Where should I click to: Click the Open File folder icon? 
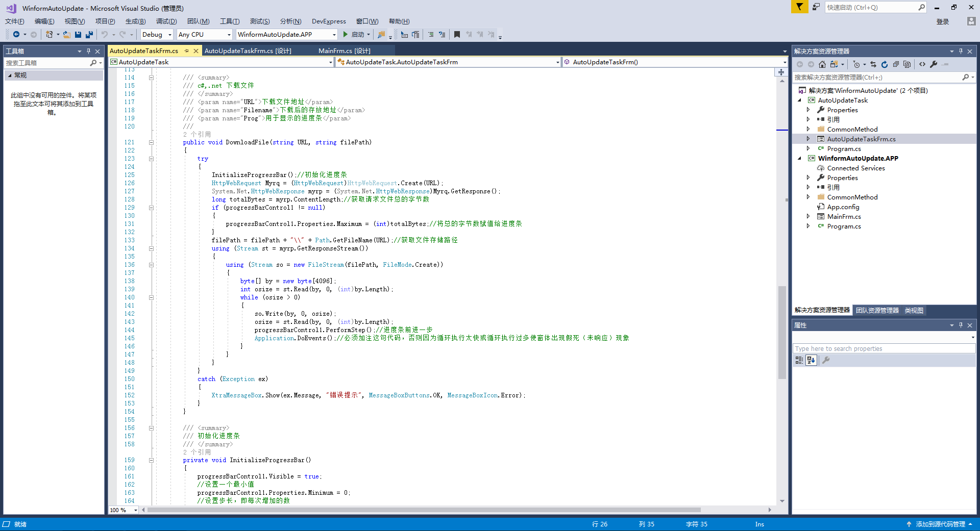tap(67, 35)
